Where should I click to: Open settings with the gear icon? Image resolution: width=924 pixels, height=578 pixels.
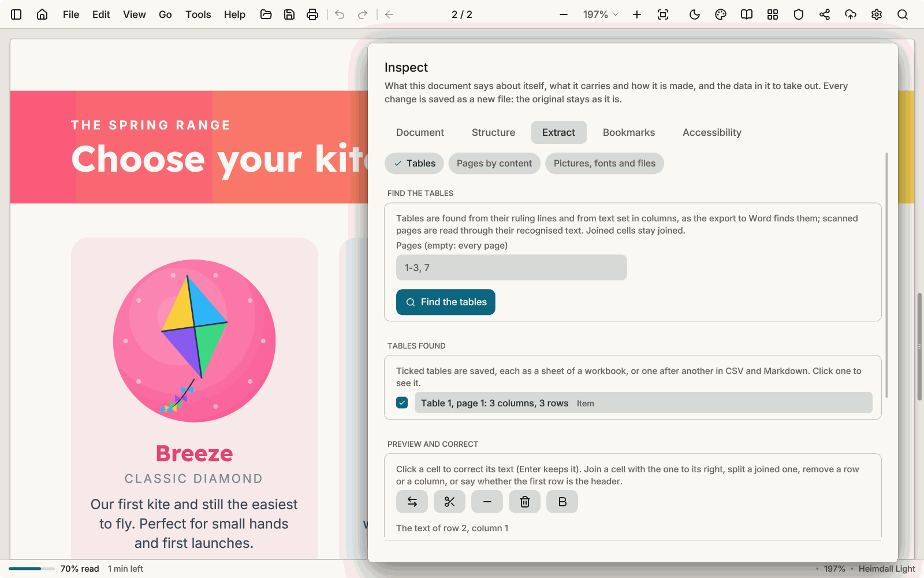[877, 14]
